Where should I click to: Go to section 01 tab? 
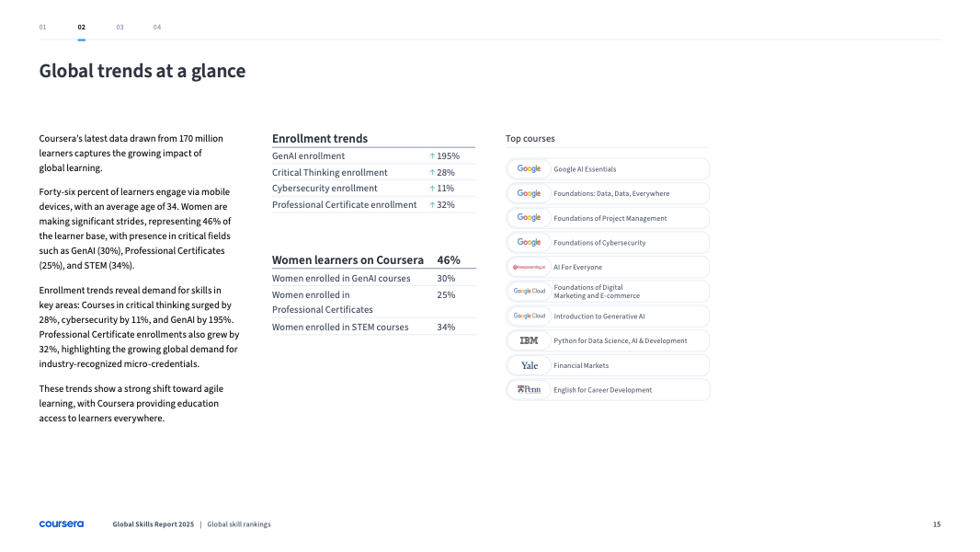tap(42, 28)
